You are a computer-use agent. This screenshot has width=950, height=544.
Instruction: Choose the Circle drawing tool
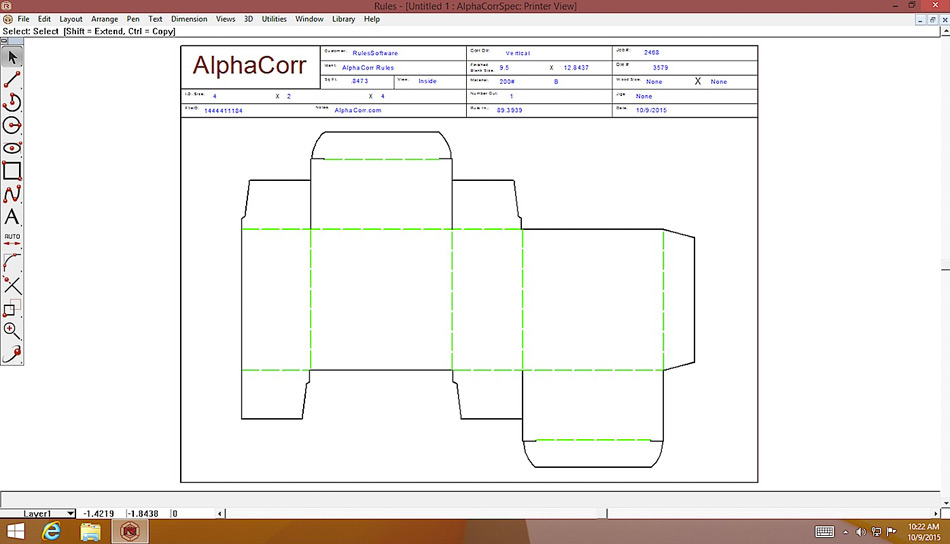[12, 125]
